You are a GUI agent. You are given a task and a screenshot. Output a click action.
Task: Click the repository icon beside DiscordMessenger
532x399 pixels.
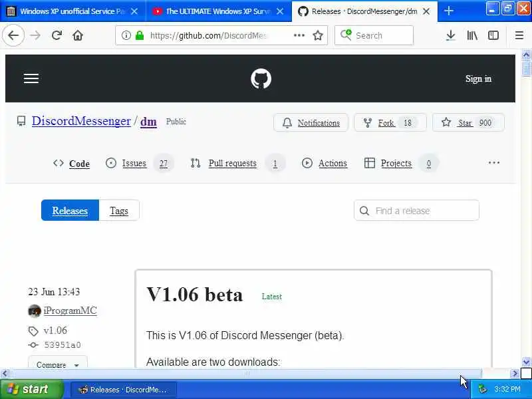tap(21, 121)
